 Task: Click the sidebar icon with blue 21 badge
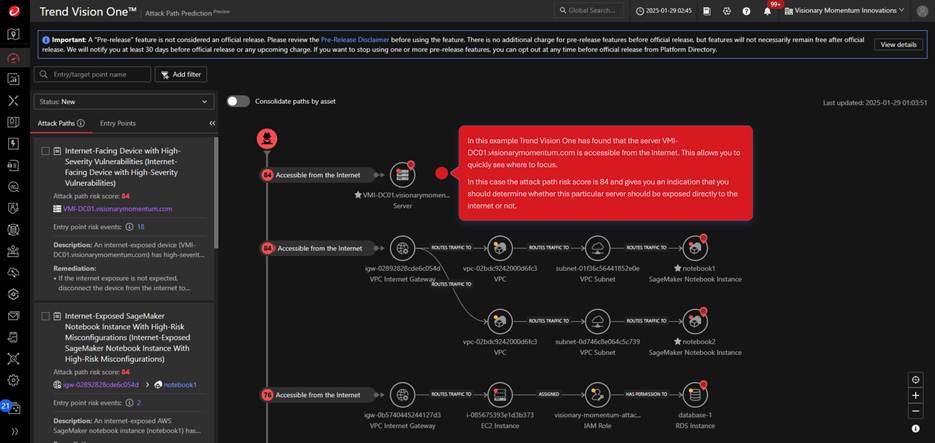pyautogui.click(x=13, y=407)
